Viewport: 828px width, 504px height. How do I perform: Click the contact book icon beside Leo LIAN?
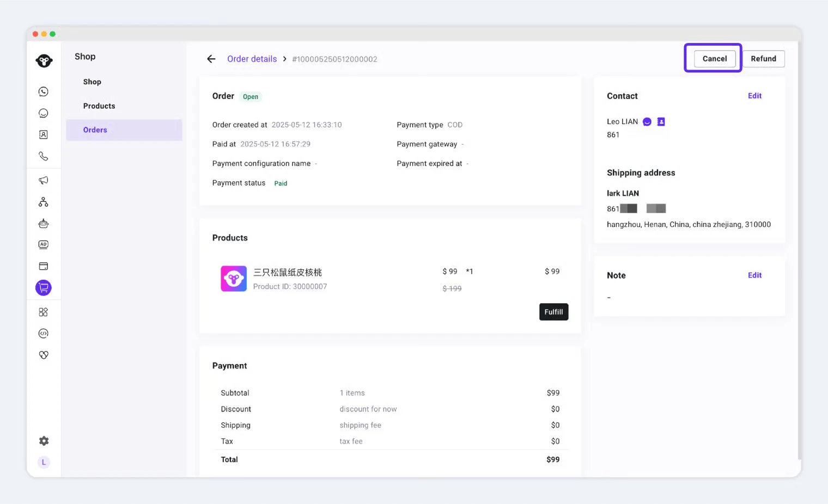[661, 122]
